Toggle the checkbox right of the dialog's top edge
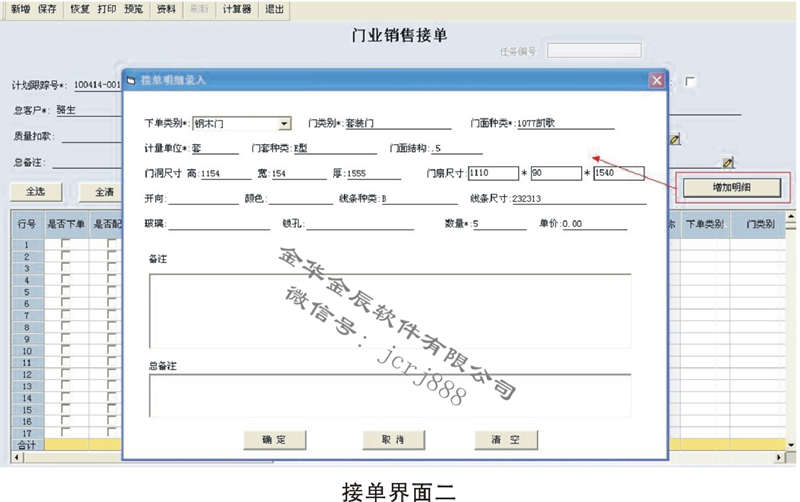The image size is (800, 502). tap(689, 82)
